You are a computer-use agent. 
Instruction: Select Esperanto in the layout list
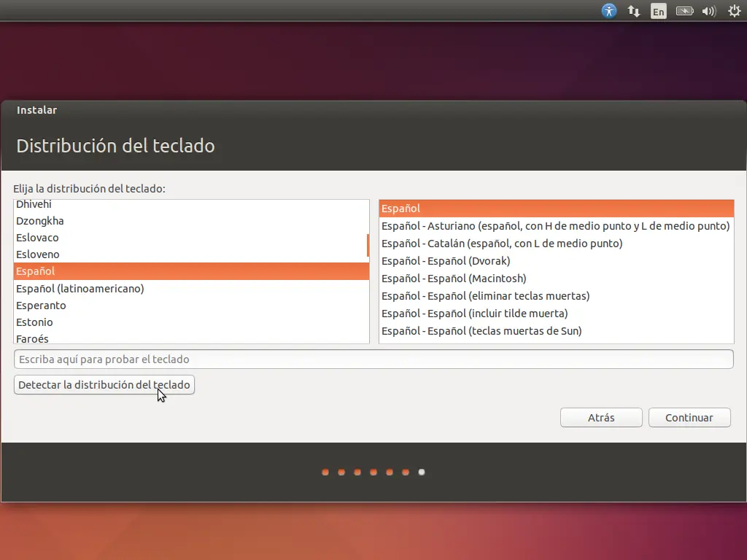pos(191,306)
